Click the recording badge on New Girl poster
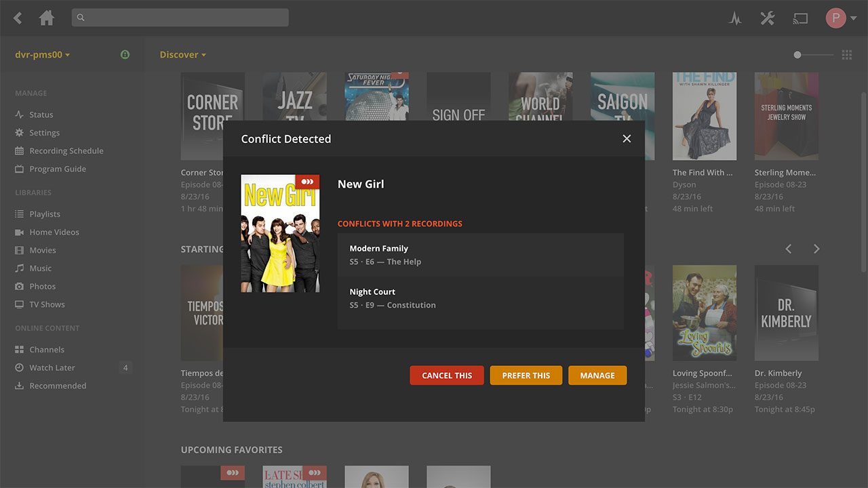This screenshot has height=488, width=868. coord(307,182)
